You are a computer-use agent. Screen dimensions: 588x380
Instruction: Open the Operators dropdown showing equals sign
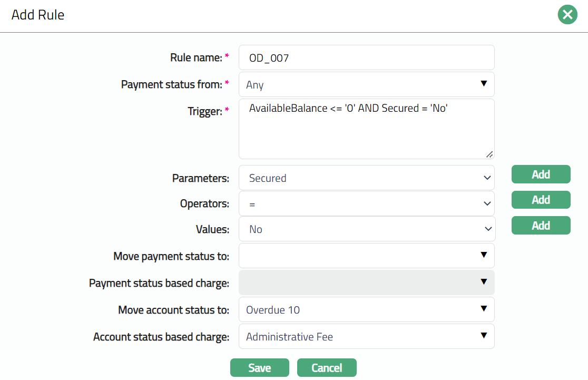point(366,204)
